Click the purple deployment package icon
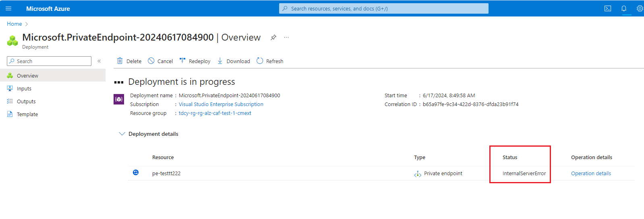644x219 pixels. point(119,99)
